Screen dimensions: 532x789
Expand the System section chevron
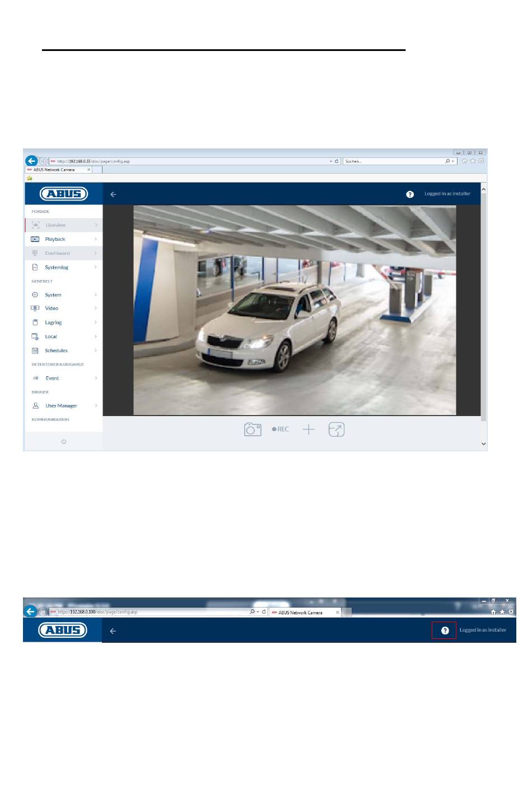(96, 295)
